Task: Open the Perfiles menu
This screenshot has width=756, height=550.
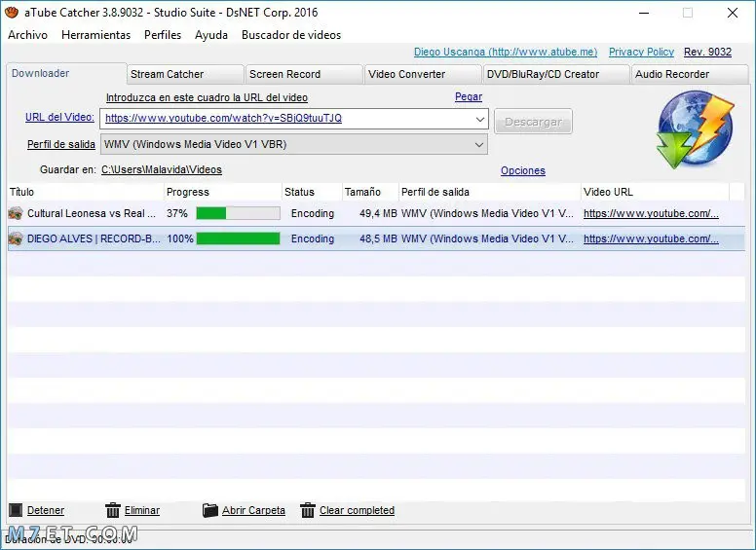Action: click(163, 35)
